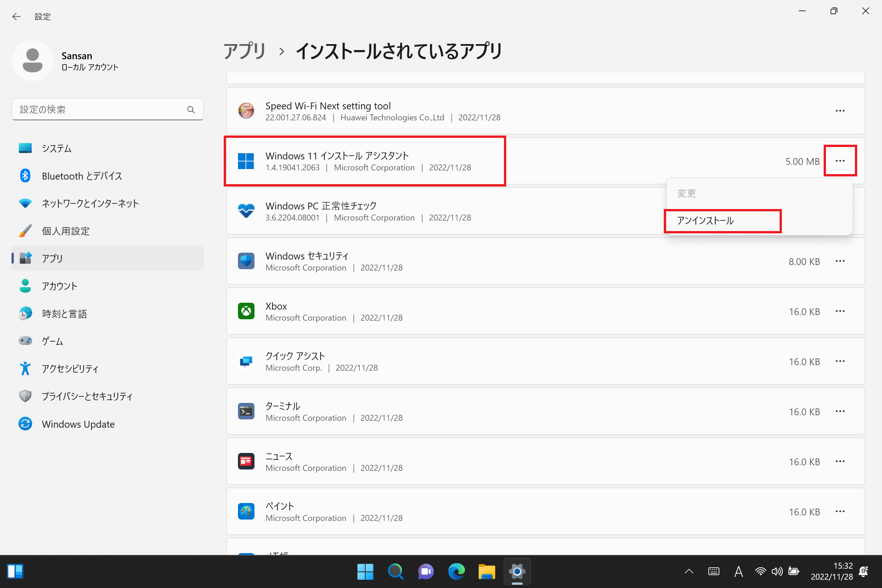Open the Windows Start menu
The width and height of the screenshot is (882, 588).
point(365,571)
